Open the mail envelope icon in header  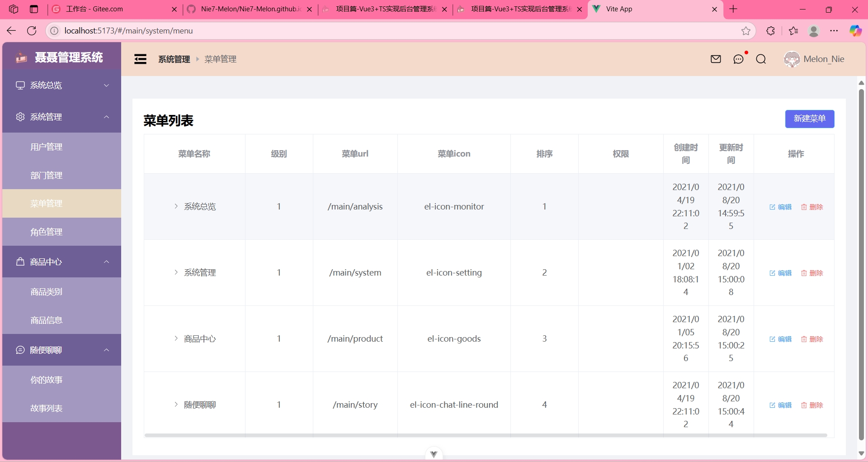[x=716, y=59]
